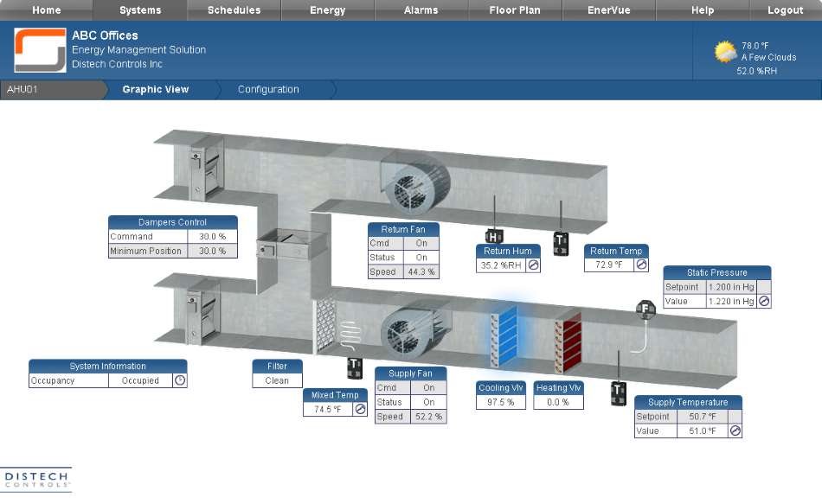822x504 pixels.
Task: Click the AHU01 breadcrumb
Action: click(23, 90)
